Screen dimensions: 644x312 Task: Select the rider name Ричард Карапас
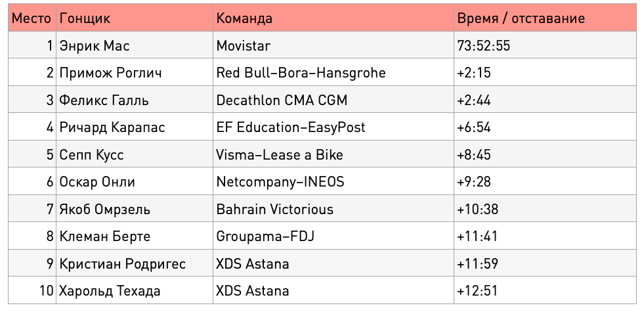point(112,127)
